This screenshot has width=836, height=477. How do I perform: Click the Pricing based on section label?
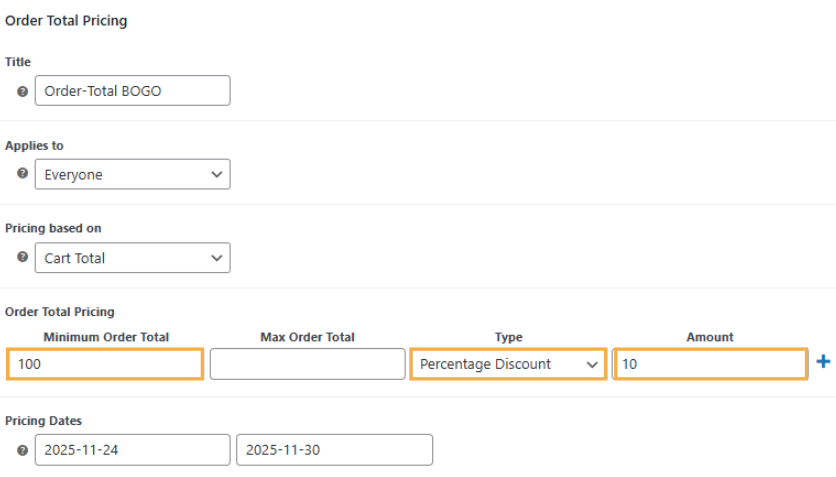pyautogui.click(x=53, y=228)
